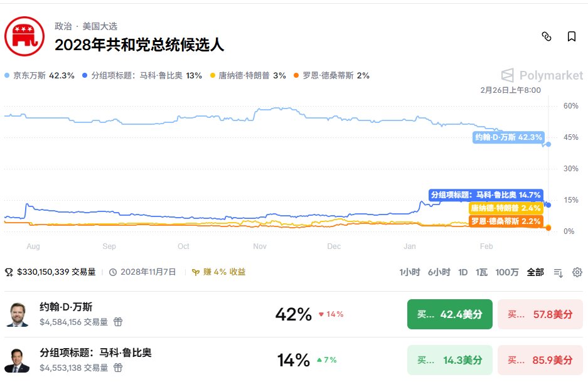Bookmark this market

[x=572, y=36]
